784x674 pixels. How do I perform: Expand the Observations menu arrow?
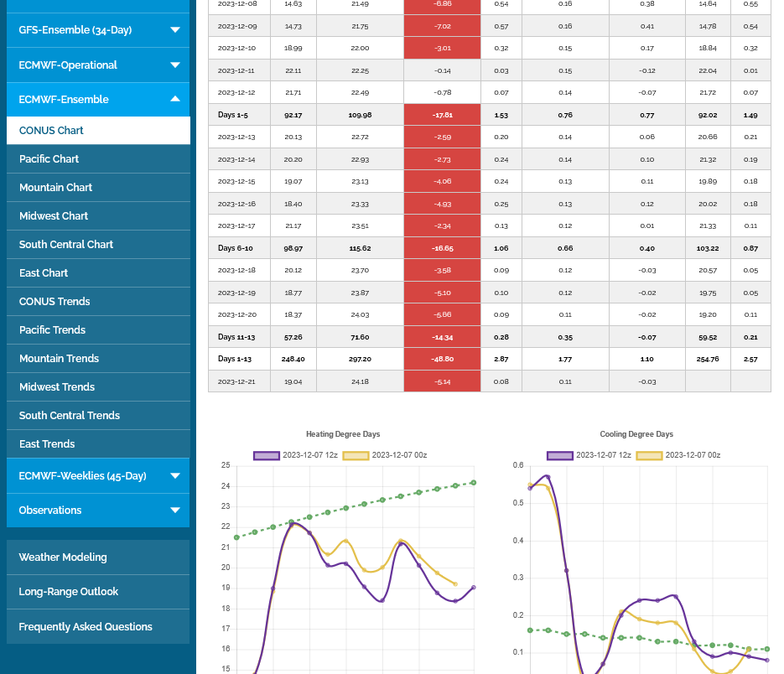click(x=174, y=511)
